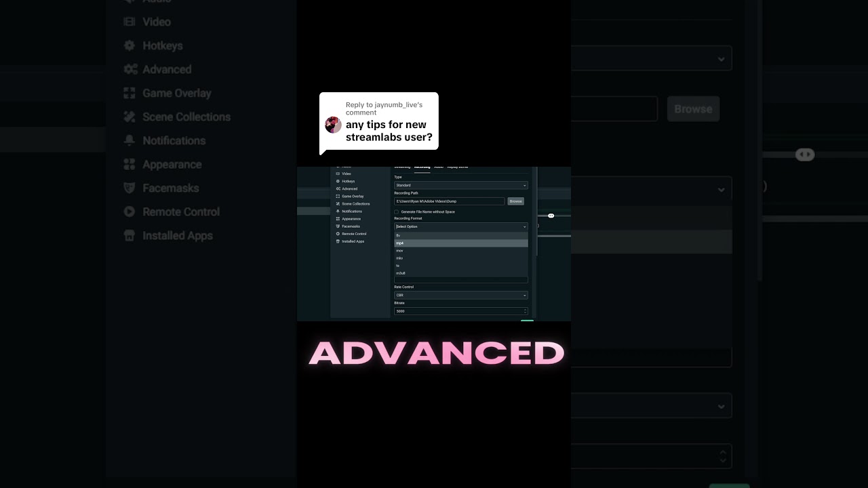Click the Bitrate stepper arrows in center video

[525, 311]
